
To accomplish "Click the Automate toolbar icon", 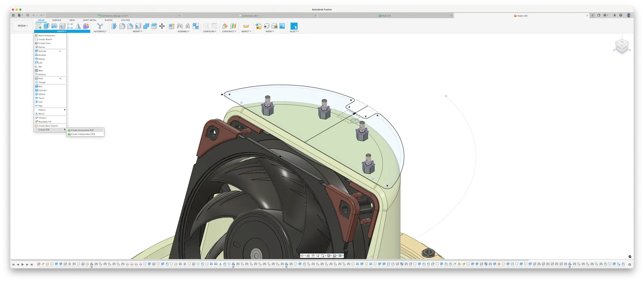I will click(x=100, y=26).
